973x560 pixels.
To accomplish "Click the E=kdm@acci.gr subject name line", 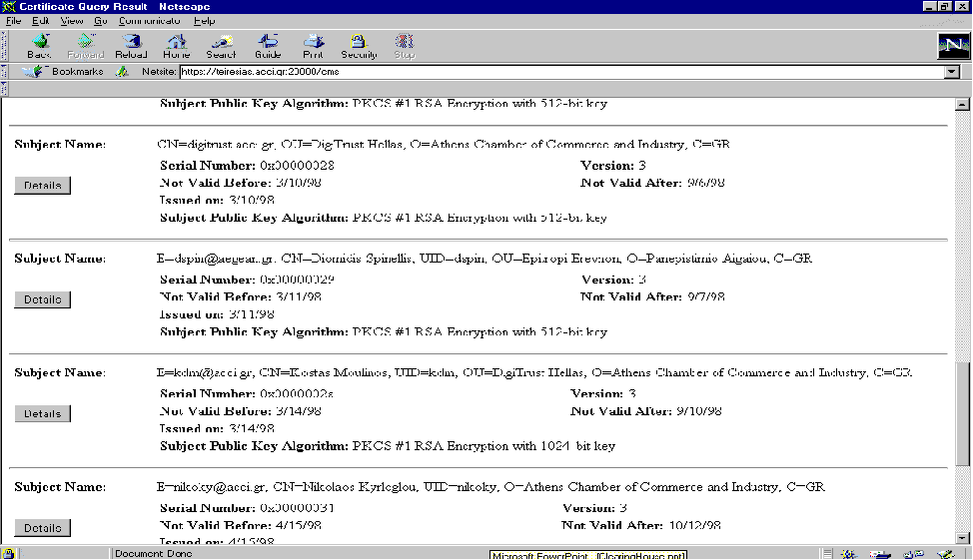I will tap(534, 372).
